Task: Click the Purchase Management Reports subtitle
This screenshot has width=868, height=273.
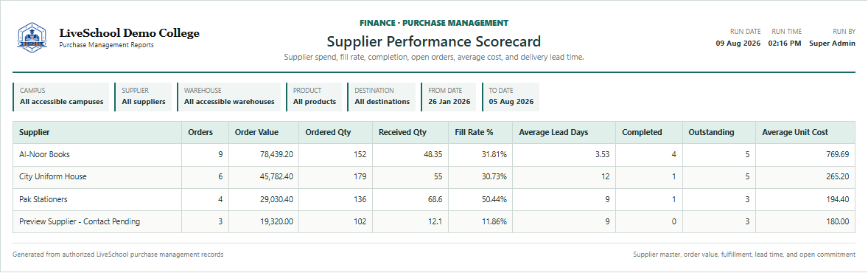Action: point(106,45)
